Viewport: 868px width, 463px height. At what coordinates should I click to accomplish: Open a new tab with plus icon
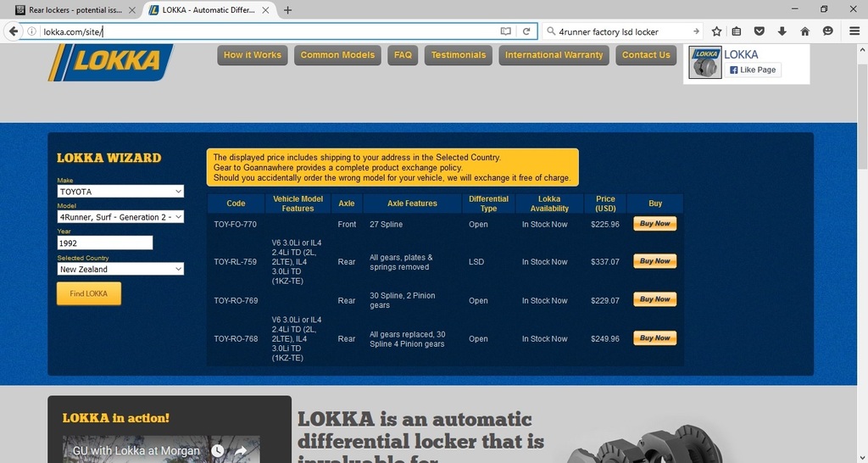(x=287, y=10)
